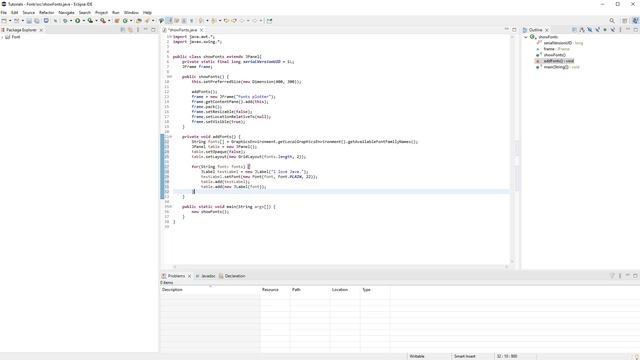This screenshot has height=360, width=640.
Task: Click the Open Perspective icon
Action: [624, 20]
